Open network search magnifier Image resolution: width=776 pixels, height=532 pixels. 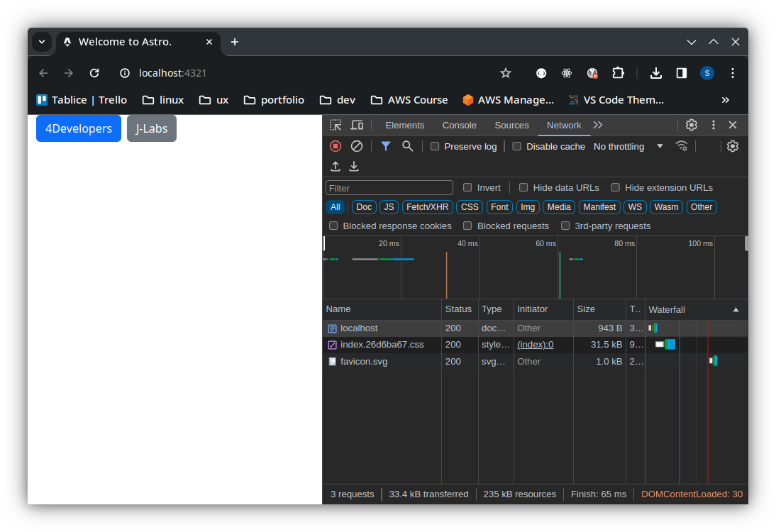click(407, 147)
